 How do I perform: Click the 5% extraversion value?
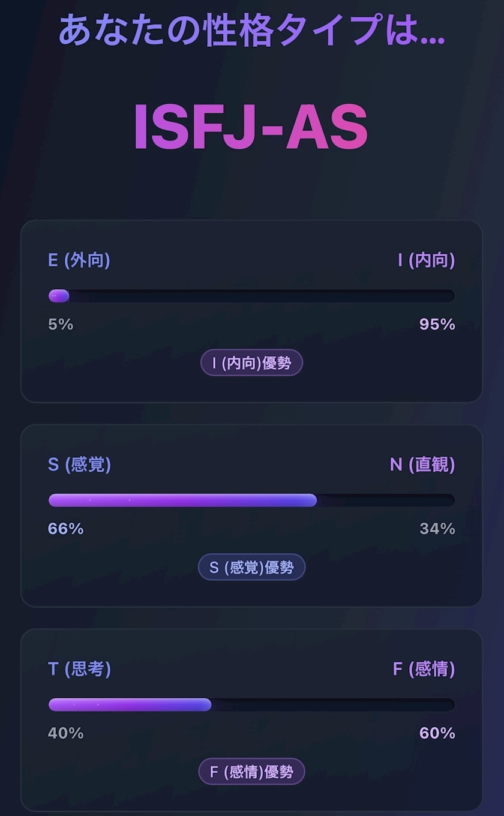(x=61, y=325)
